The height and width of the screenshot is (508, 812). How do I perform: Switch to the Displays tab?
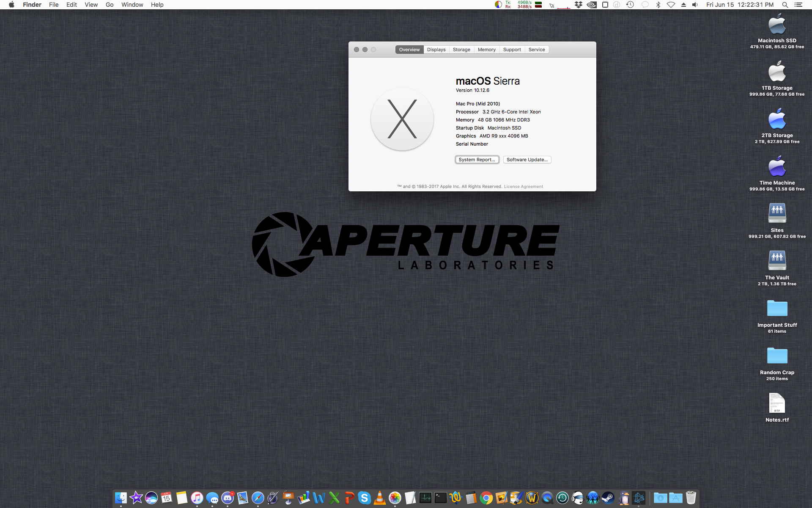436,50
